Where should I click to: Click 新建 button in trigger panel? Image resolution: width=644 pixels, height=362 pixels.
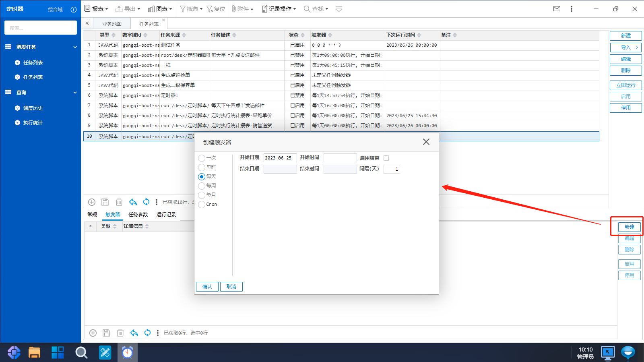click(630, 227)
